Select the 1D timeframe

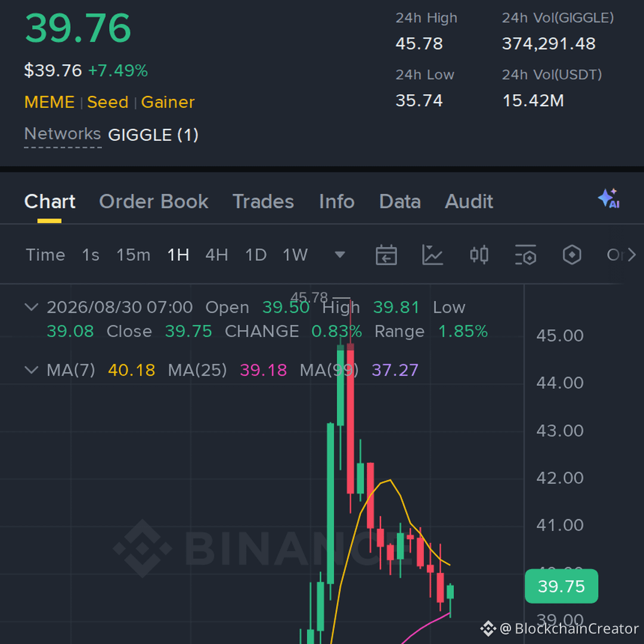[x=256, y=255]
